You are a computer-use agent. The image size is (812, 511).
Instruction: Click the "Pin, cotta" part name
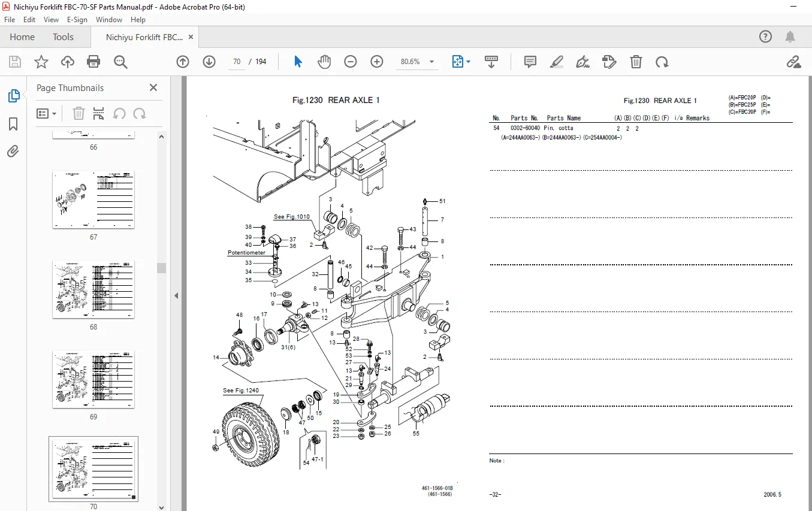[559, 128]
